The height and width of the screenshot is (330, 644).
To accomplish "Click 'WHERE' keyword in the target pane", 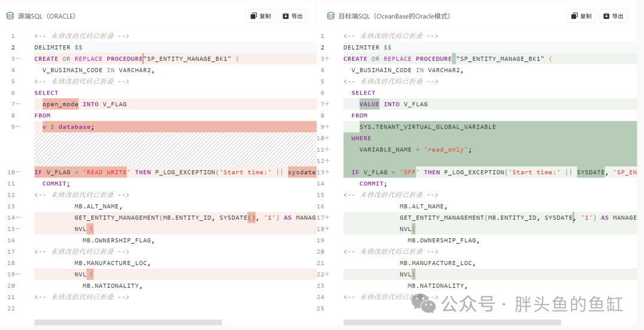I will click(361, 138).
